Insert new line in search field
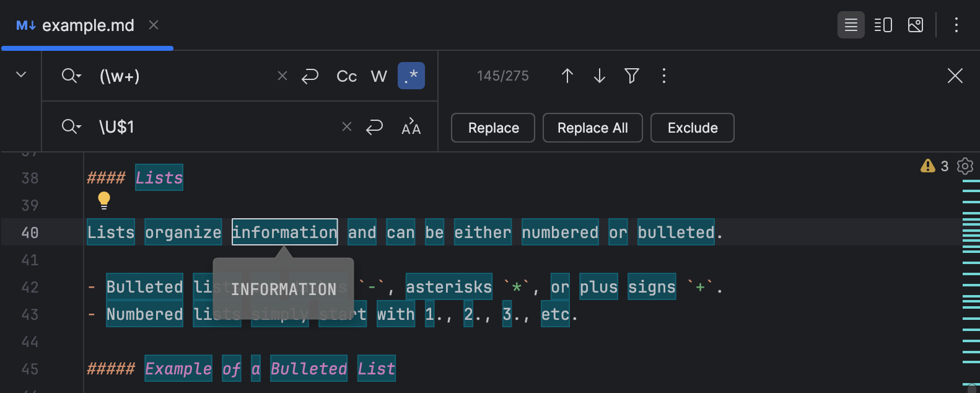 (x=310, y=76)
